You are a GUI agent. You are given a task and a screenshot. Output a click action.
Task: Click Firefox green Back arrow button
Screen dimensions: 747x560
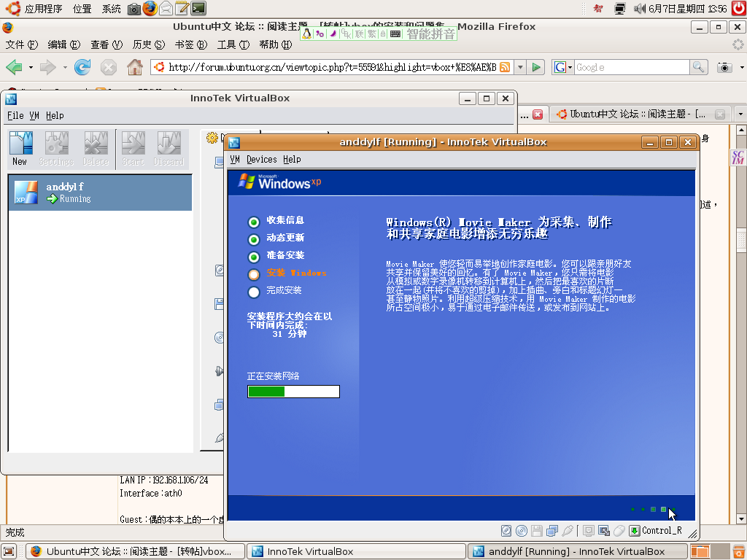click(15, 67)
